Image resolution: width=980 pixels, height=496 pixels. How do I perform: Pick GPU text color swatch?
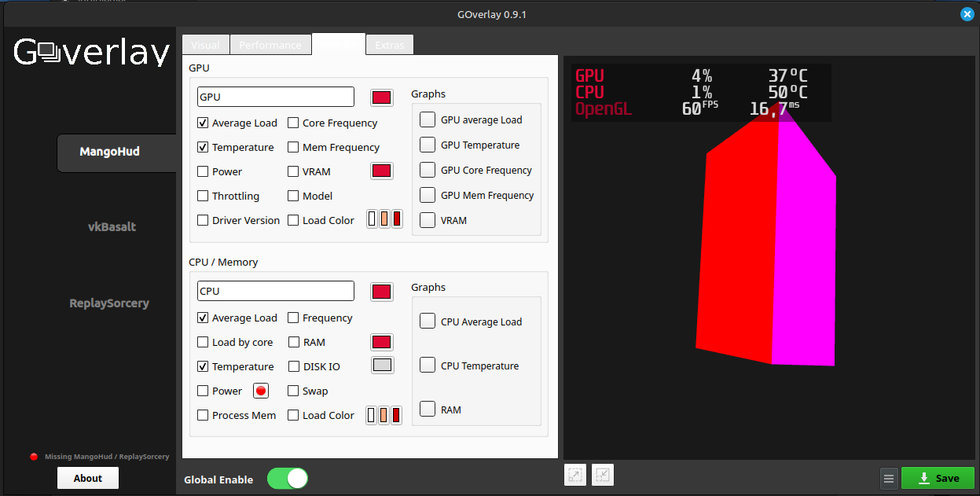(382, 97)
